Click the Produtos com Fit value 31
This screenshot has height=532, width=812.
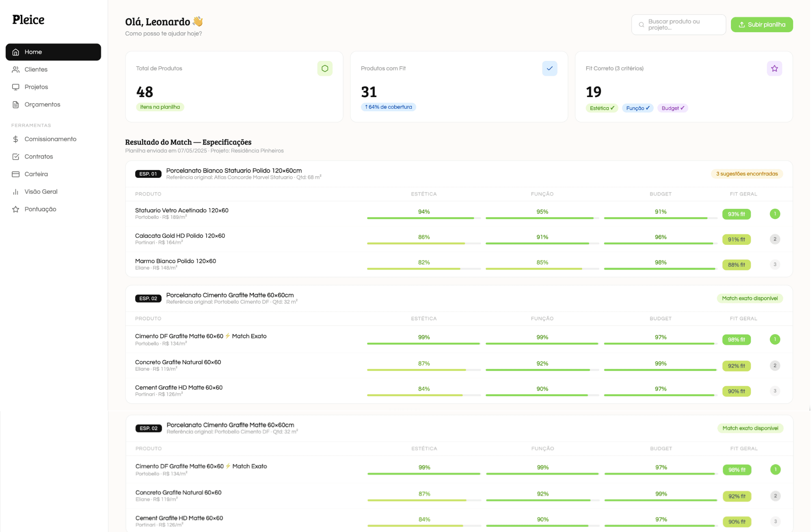pos(369,92)
